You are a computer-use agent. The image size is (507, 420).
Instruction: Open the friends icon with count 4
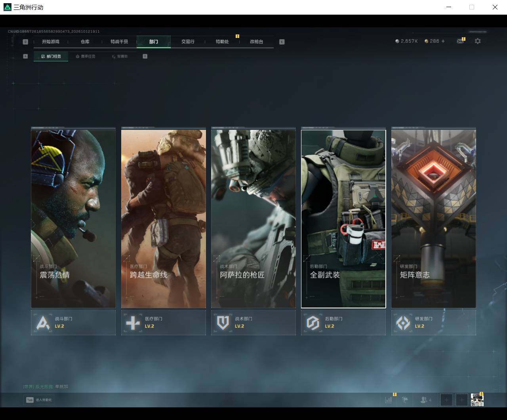(x=426, y=400)
